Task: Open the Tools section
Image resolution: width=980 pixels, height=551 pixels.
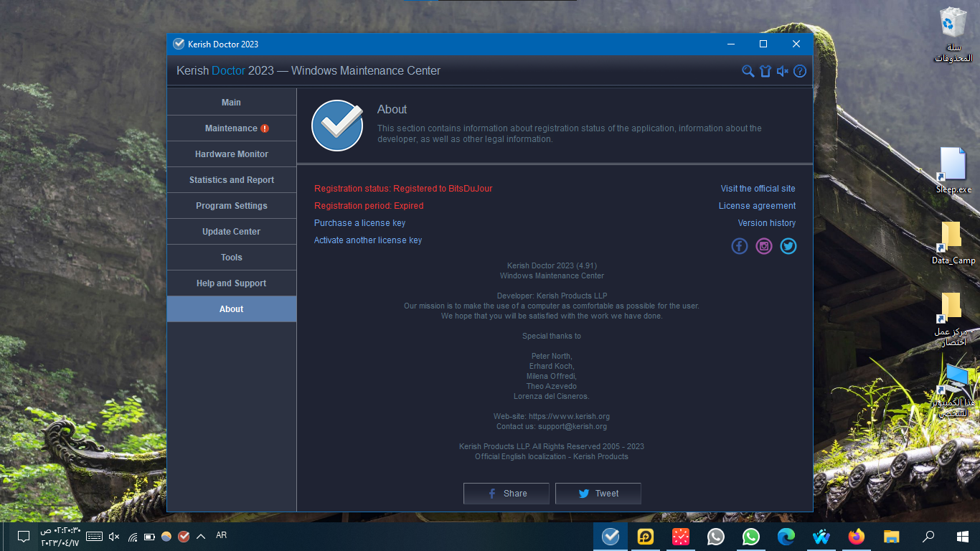Action: point(232,258)
